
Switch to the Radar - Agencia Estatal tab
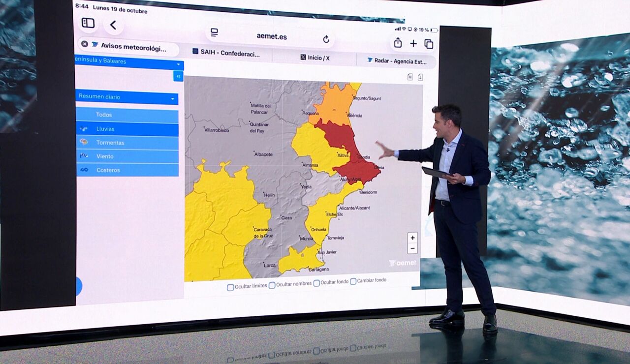coord(396,61)
